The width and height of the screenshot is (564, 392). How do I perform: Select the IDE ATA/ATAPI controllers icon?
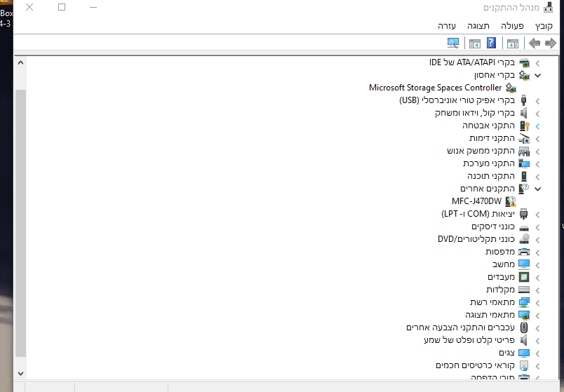(524, 62)
